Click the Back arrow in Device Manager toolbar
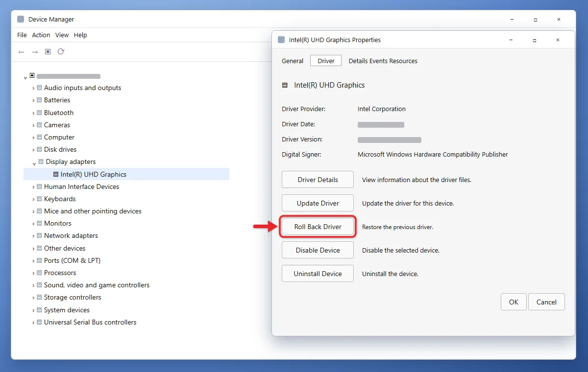Screen dimensions: 588x372 pos(21,51)
